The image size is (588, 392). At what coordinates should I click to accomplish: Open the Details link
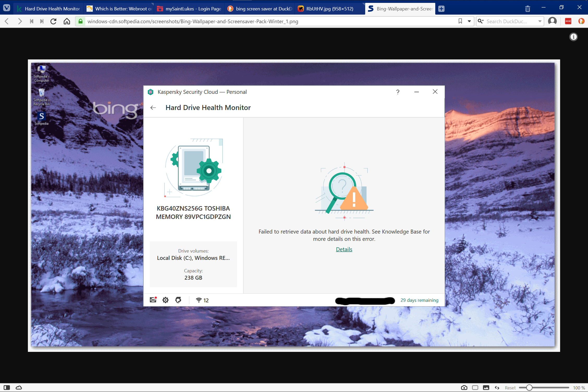pos(344,249)
